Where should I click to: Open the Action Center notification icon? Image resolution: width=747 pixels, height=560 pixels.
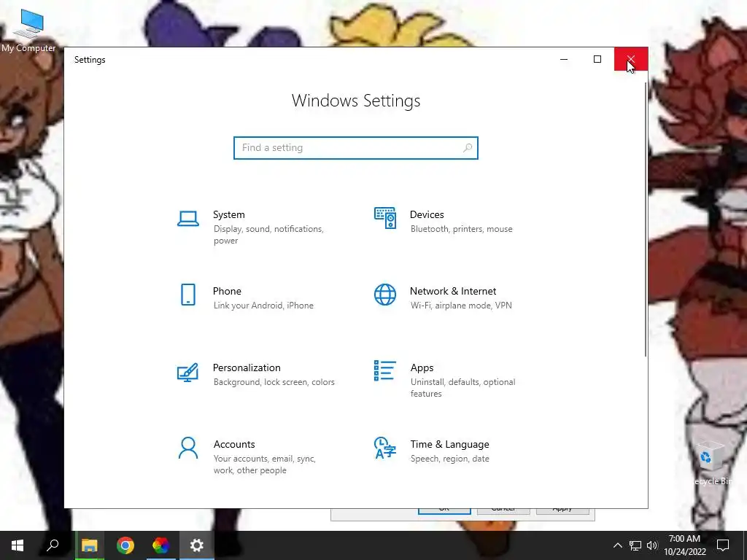coord(723,545)
